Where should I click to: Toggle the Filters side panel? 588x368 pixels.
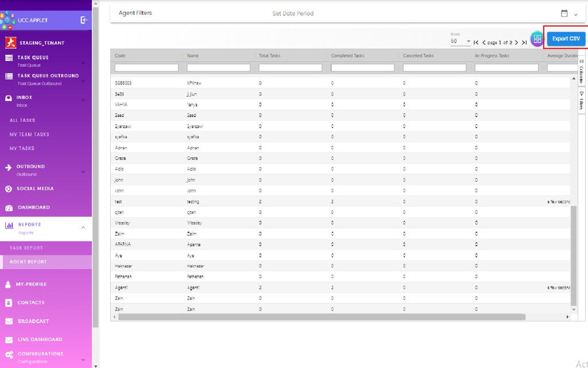click(x=581, y=100)
